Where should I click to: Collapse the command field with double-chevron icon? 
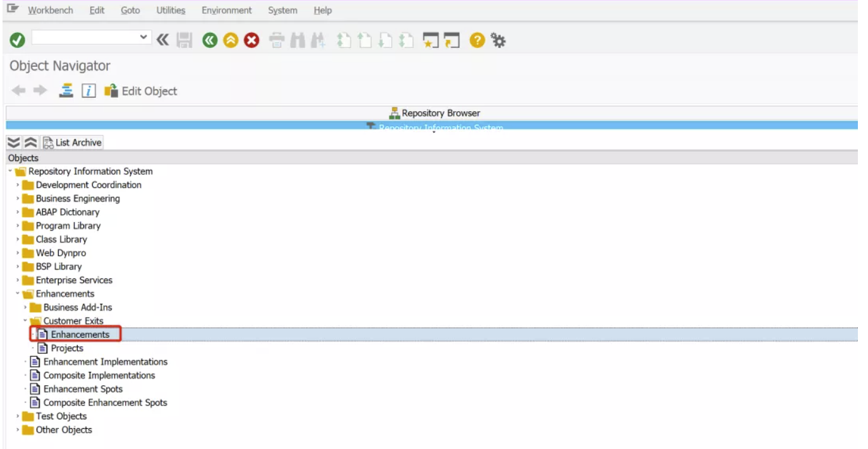(x=163, y=40)
